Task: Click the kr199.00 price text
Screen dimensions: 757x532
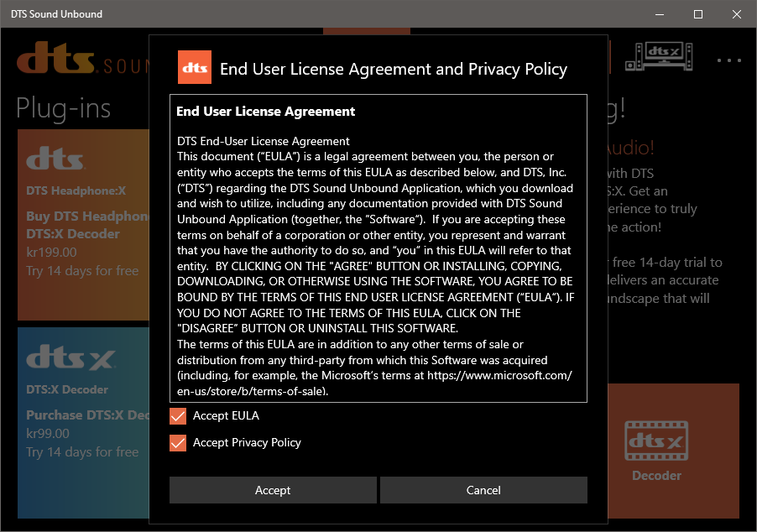Action: (x=52, y=252)
